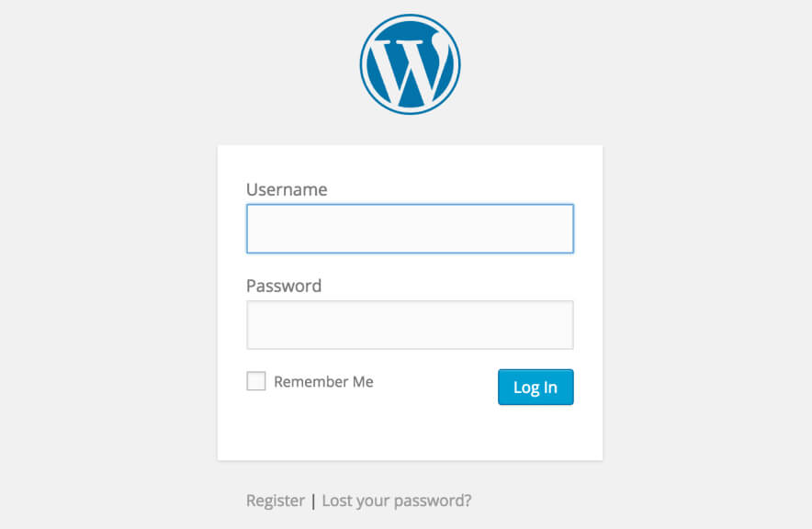Start password recovery via Lost your password?
This screenshot has height=529, width=812.
pos(397,501)
